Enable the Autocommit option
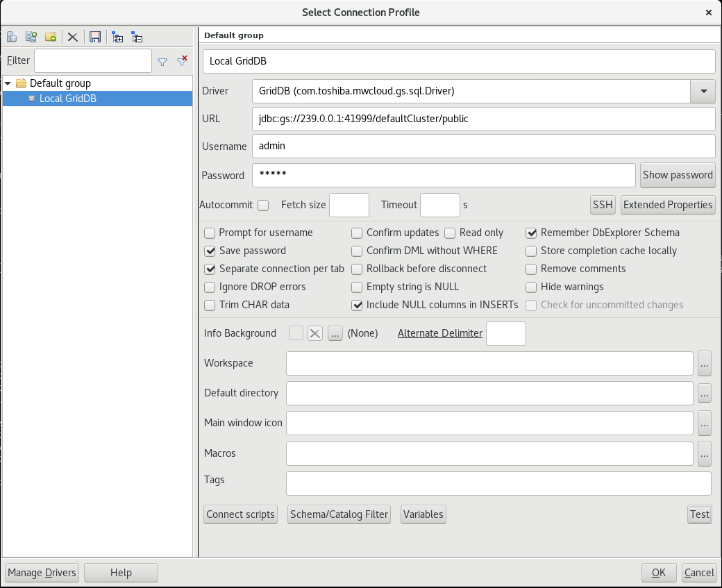This screenshot has width=722, height=588. pyautogui.click(x=263, y=205)
